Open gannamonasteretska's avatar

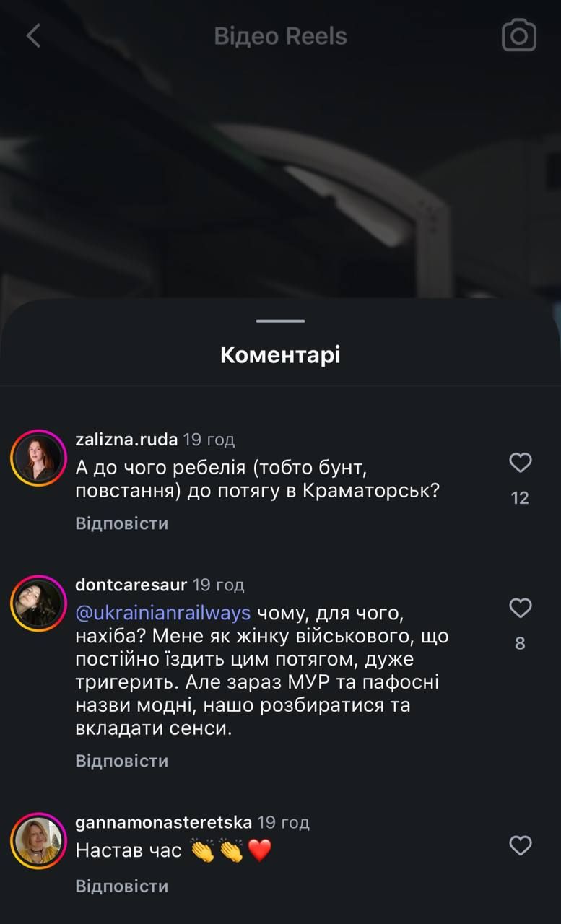(x=38, y=841)
